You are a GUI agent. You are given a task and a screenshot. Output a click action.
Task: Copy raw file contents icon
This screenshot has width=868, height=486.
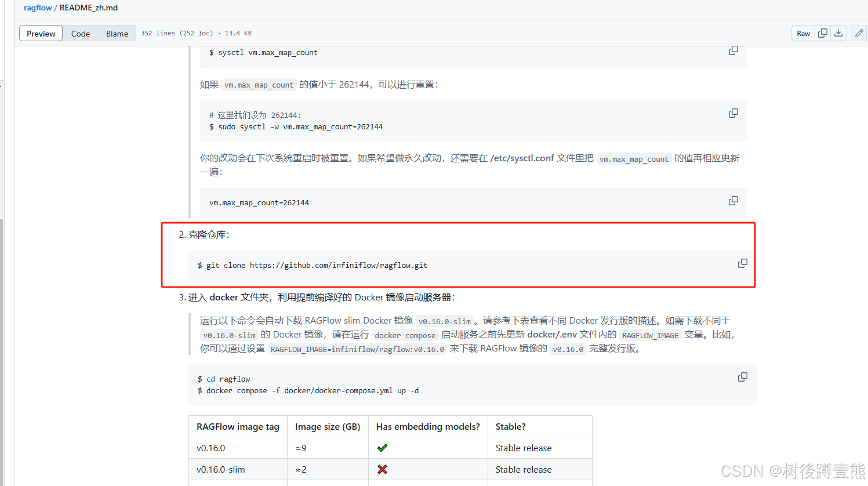click(822, 33)
